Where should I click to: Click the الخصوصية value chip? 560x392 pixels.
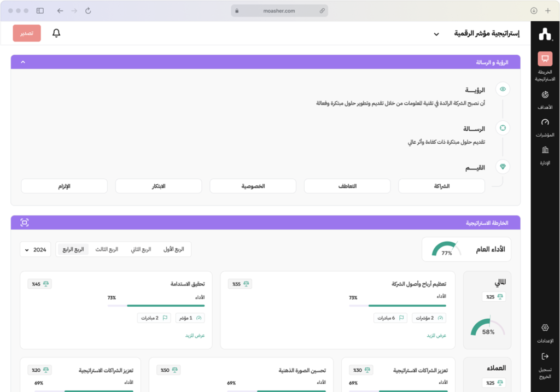coord(253,186)
